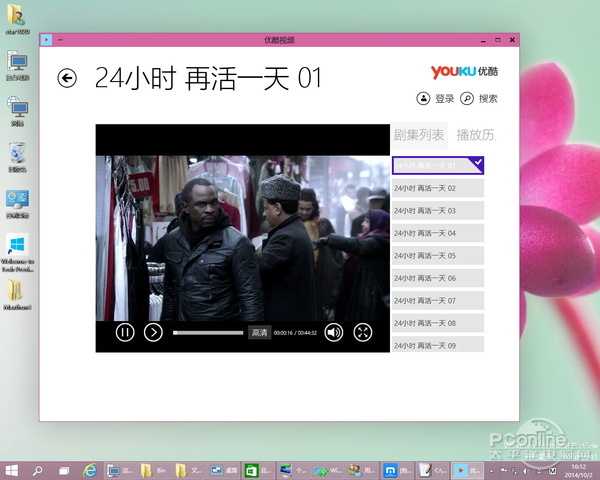Open the Windows Start button
The width and height of the screenshot is (600, 480).
tap(11, 470)
